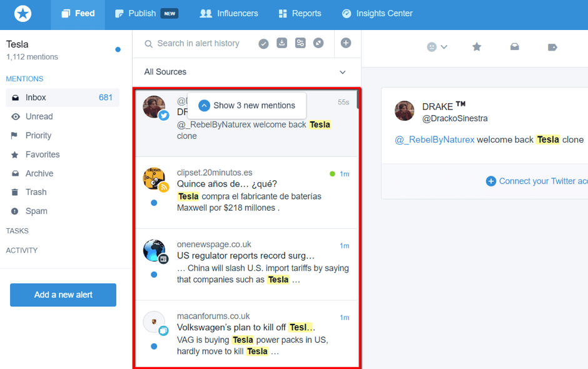Archive mention with the inbox tray icon

pyautogui.click(x=514, y=47)
